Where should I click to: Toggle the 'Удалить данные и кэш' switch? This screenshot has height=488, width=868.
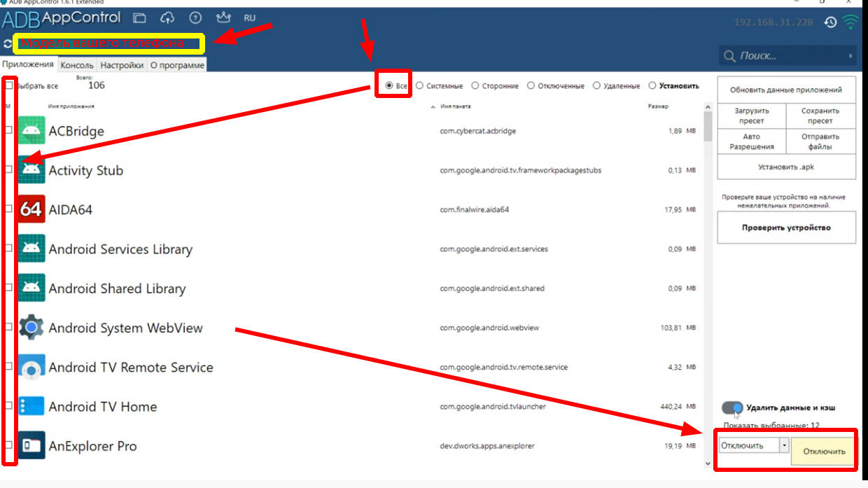(x=732, y=407)
